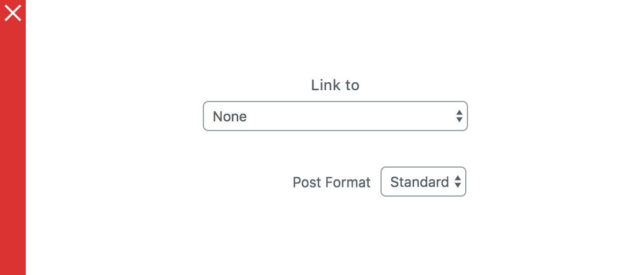Click the down arrow in the None select
Screen dimensions: 644x275
459,120
